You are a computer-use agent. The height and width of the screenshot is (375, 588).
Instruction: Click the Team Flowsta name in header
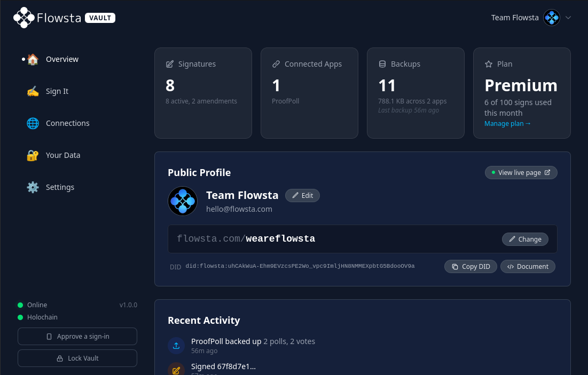click(515, 18)
